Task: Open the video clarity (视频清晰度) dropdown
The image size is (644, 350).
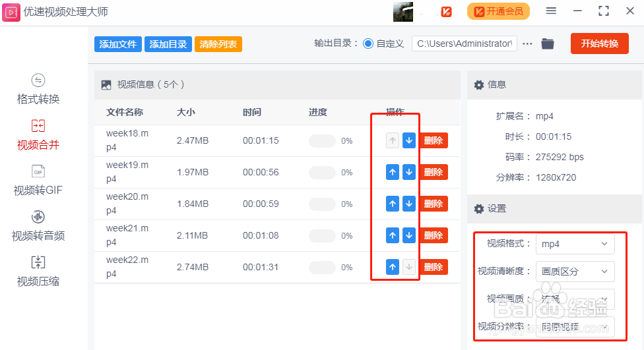Action: click(x=575, y=272)
